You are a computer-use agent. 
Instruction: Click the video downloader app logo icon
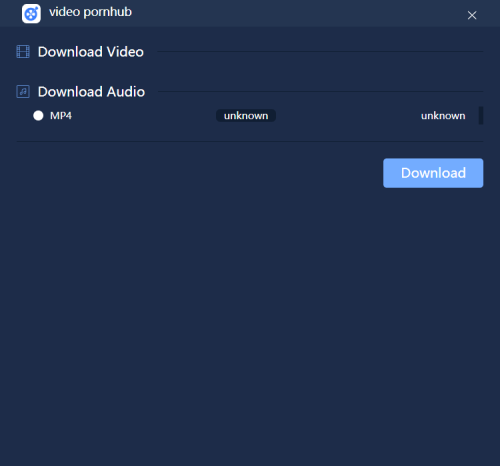31,14
